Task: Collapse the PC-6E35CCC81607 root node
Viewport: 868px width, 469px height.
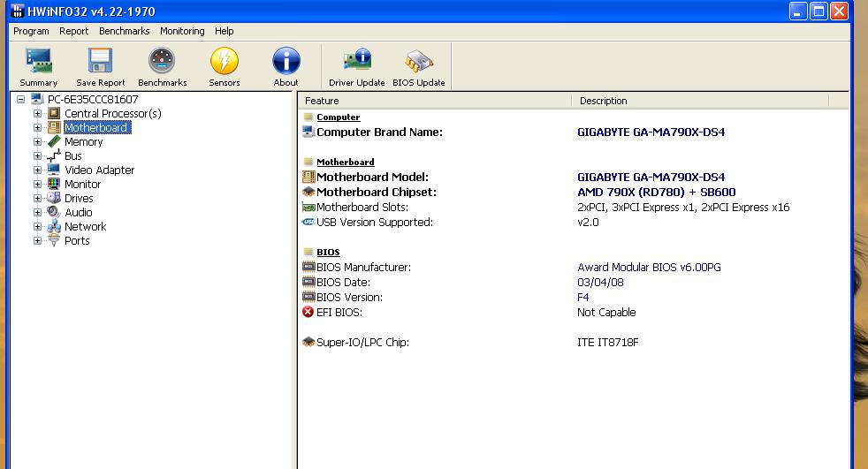Action: click(20, 100)
